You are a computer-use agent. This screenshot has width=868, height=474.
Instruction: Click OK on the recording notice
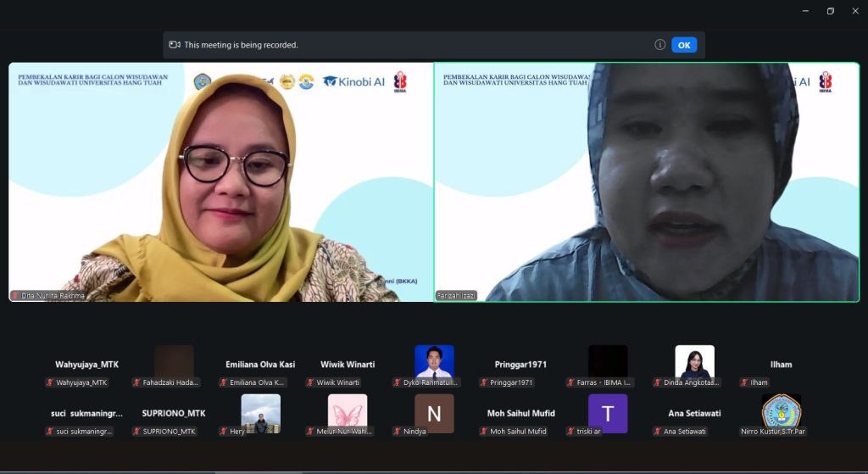click(683, 45)
